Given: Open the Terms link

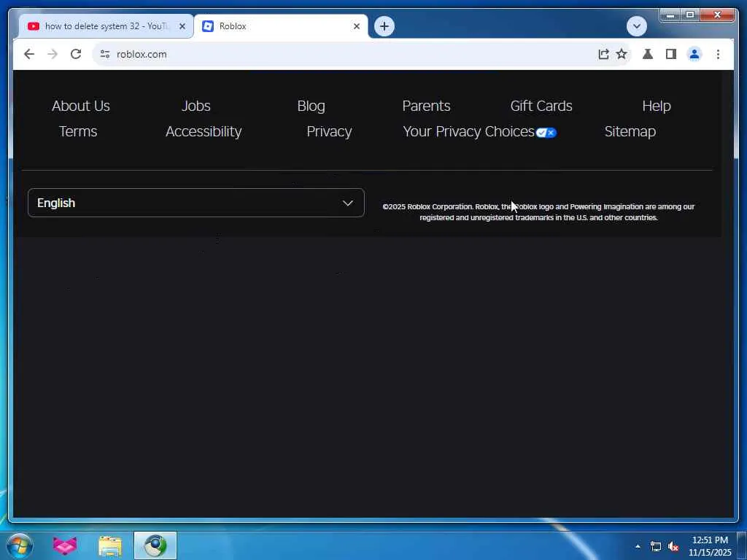Looking at the screenshot, I should click(x=78, y=131).
